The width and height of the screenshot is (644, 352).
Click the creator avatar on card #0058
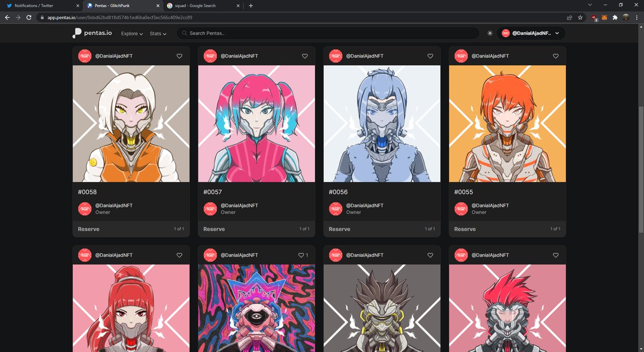85,56
